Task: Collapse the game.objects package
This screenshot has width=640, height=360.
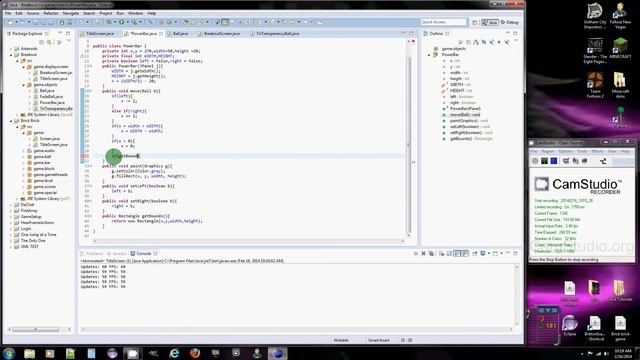Action: point(24,85)
